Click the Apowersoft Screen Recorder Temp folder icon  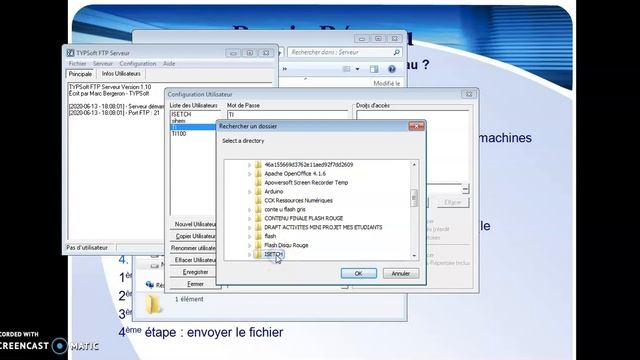point(258,182)
